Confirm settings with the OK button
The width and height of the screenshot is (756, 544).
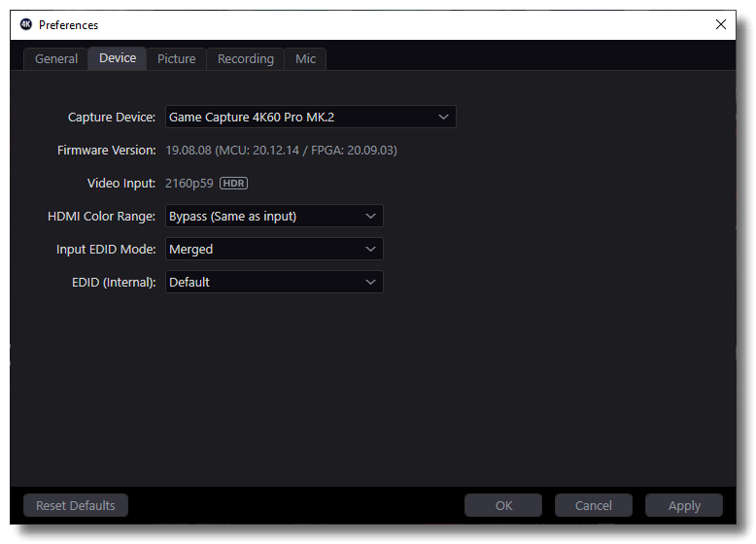[x=503, y=505]
